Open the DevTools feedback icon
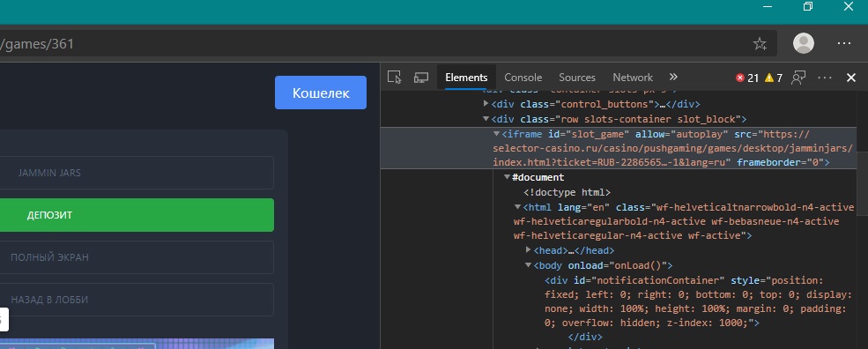Image resolution: width=868 pixels, height=349 pixels. click(x=798, y=78)
